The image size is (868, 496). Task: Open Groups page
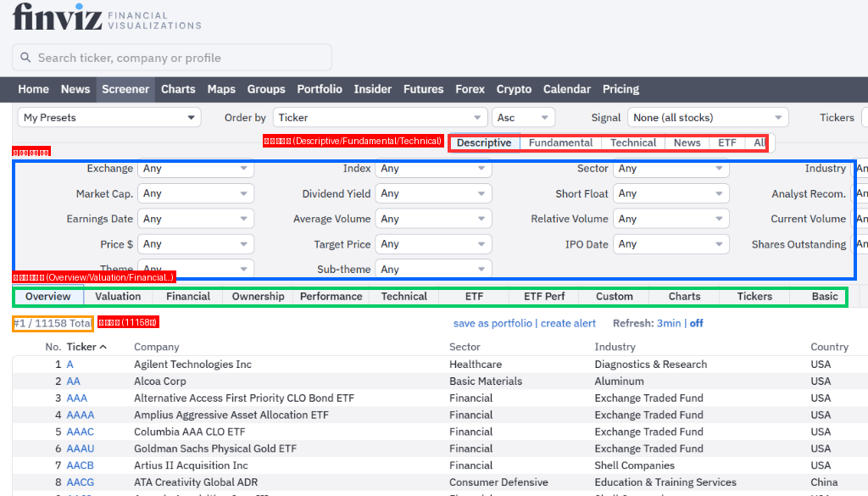tap(266, 89)
